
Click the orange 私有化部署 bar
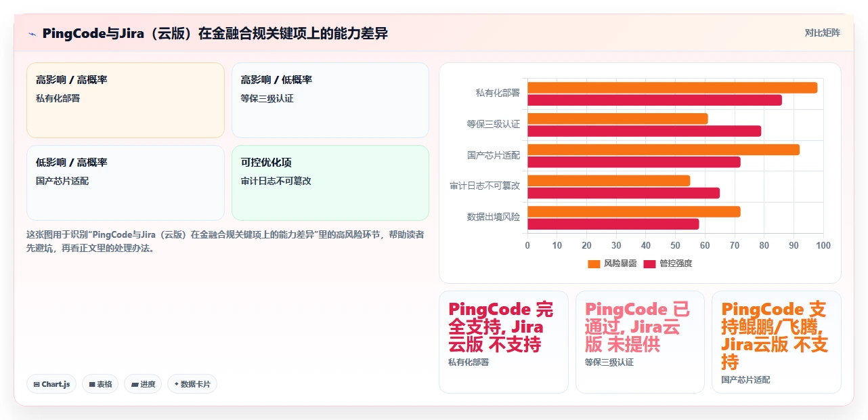click(672, 87)
